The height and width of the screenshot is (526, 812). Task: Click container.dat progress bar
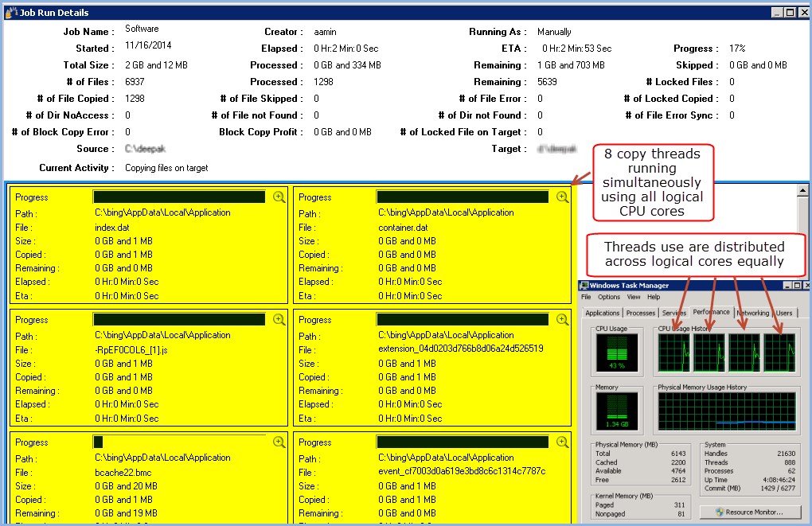pos(463,197)
